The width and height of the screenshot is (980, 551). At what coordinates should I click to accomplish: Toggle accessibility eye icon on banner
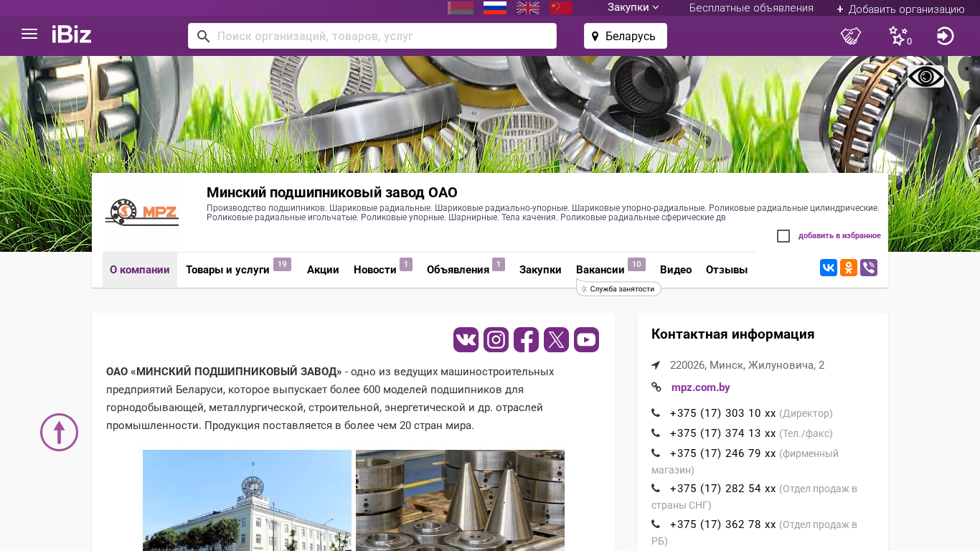925,77
